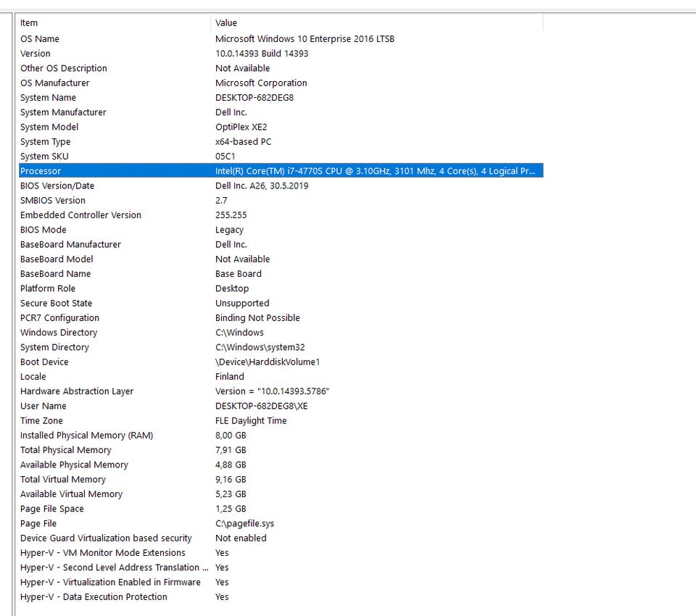Click the highlighted Processor row
The width and height of the screenshot is (696, 616).
tap(281, 170)
